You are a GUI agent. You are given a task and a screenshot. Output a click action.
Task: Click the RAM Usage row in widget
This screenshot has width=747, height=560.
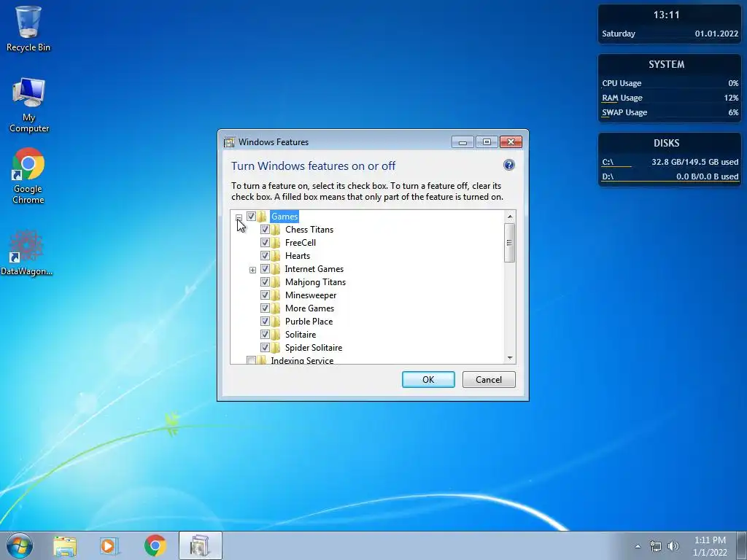pyautogui.click(x=670, y=98)
